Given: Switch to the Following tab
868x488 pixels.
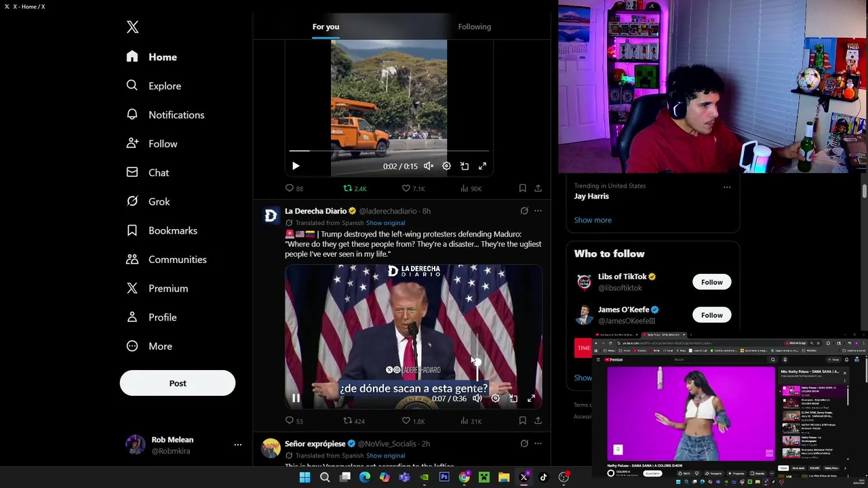Looking at the screenshot, I should [x=474, y=26].
